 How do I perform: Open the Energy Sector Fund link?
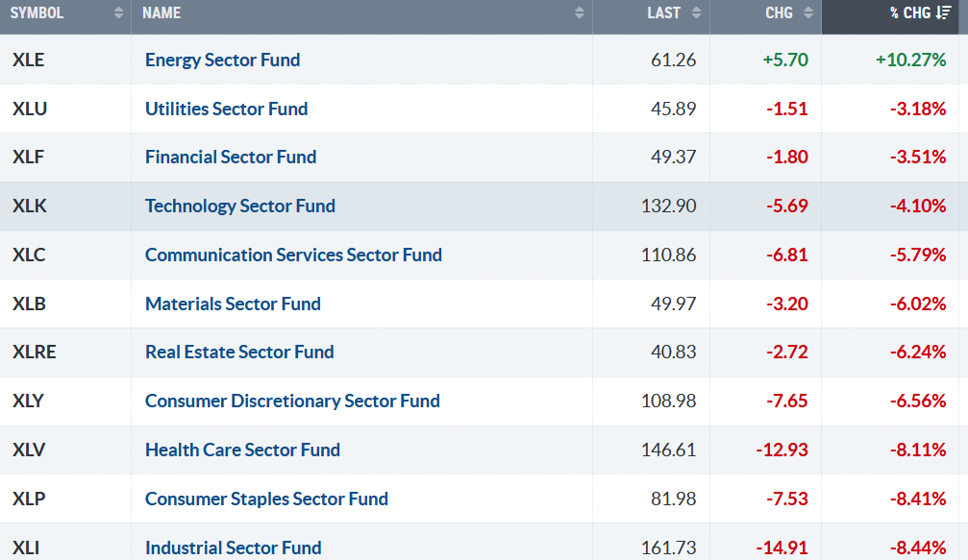pos(222,60)
